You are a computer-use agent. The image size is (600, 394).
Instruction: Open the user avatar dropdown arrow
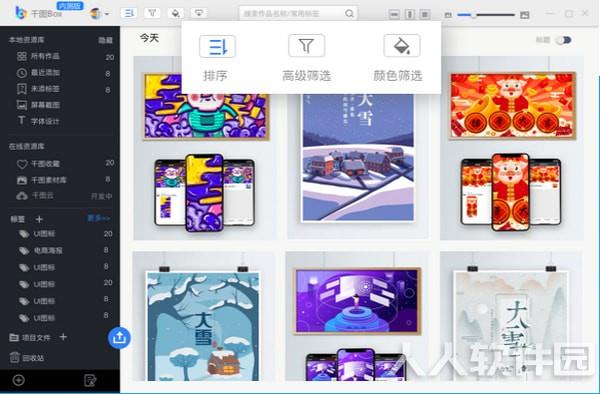click(107, 14)
